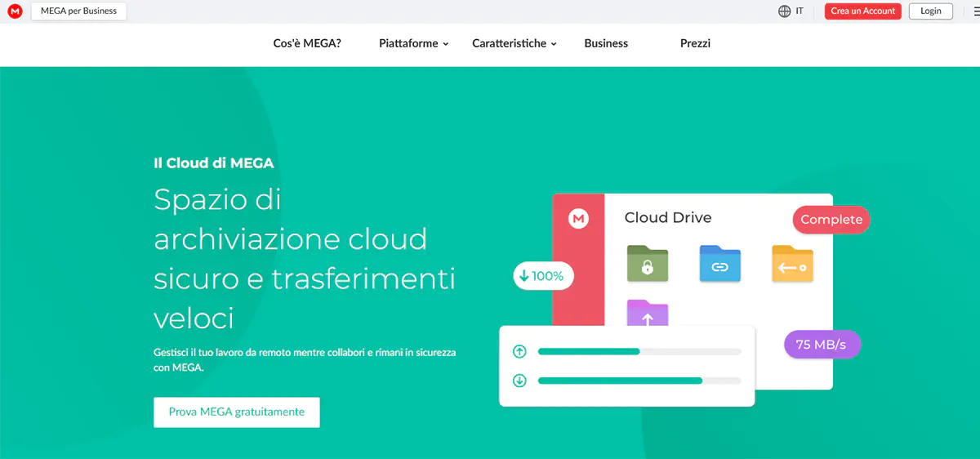
Task: Click the green locked folder icon
Action: (648, 264)
